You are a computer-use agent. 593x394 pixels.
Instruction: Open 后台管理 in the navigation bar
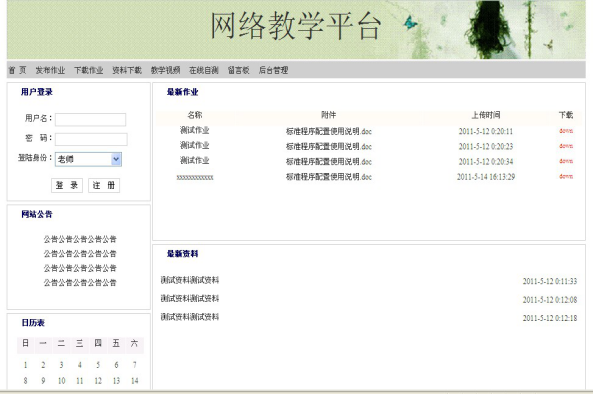[x=273, y=70]
